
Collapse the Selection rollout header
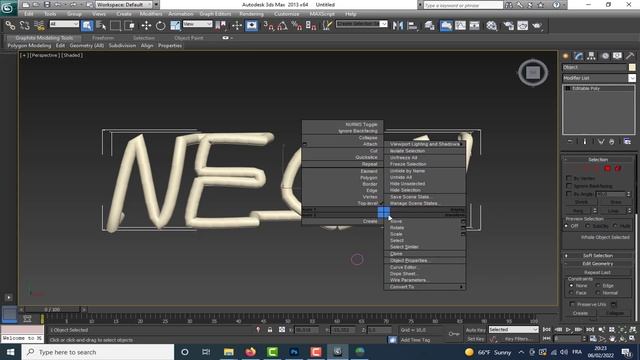click(x=598, y=160)
